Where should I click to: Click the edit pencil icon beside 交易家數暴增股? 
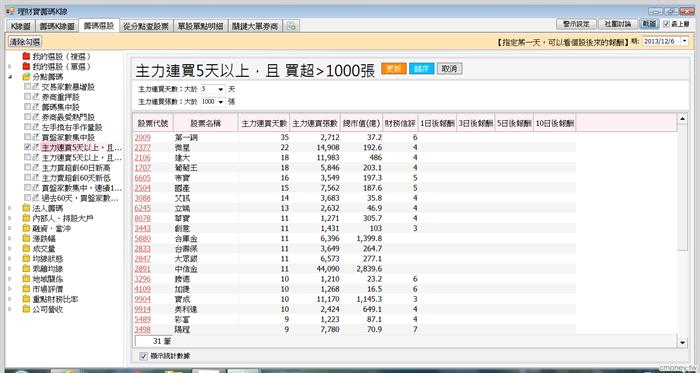[36, 87]
